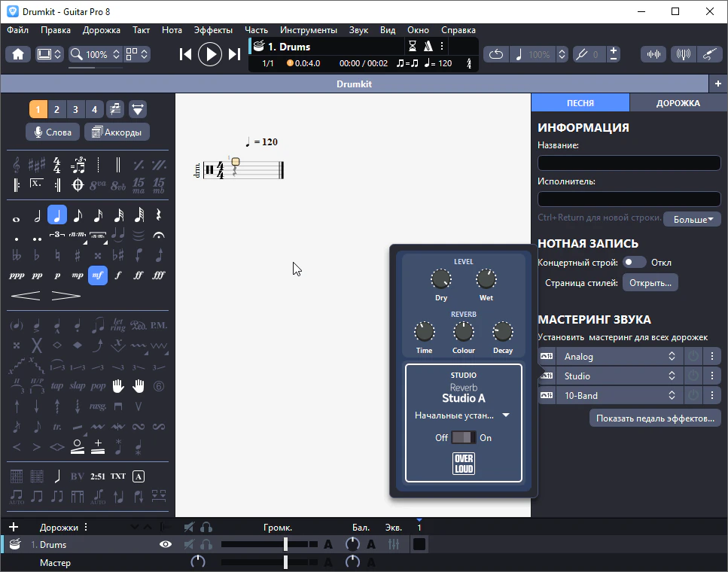
Task: Select voice 2 in the voice selector
Action: pos(56,110)
